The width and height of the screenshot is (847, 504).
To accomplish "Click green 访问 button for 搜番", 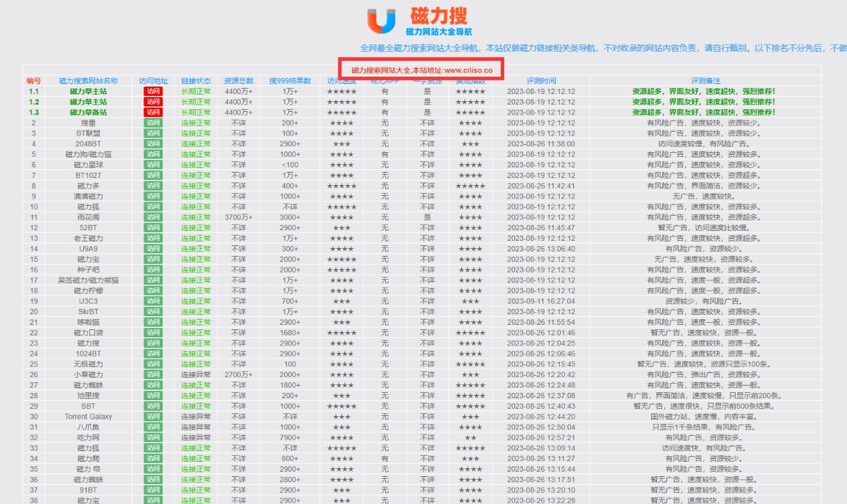I will click(x=153, y=123).
